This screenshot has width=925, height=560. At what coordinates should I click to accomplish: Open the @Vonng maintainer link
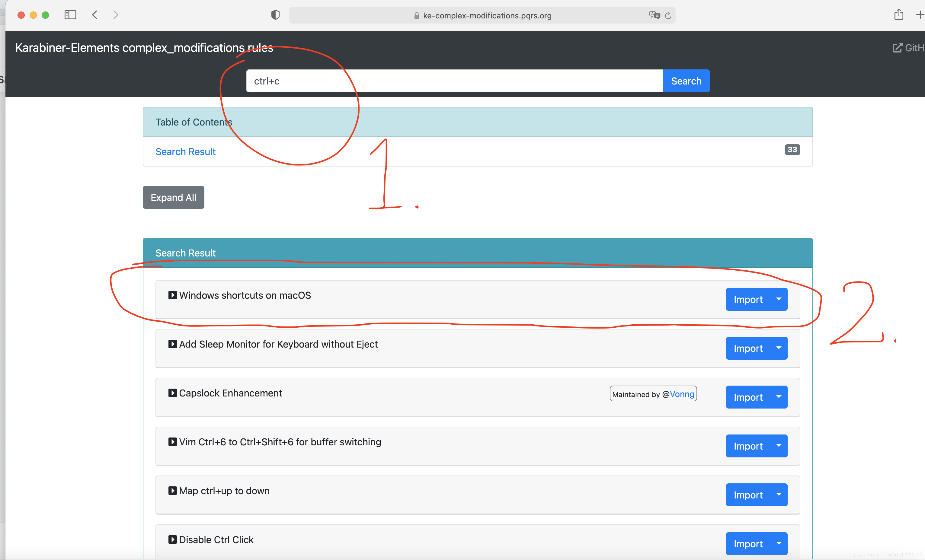coord(682,394)
